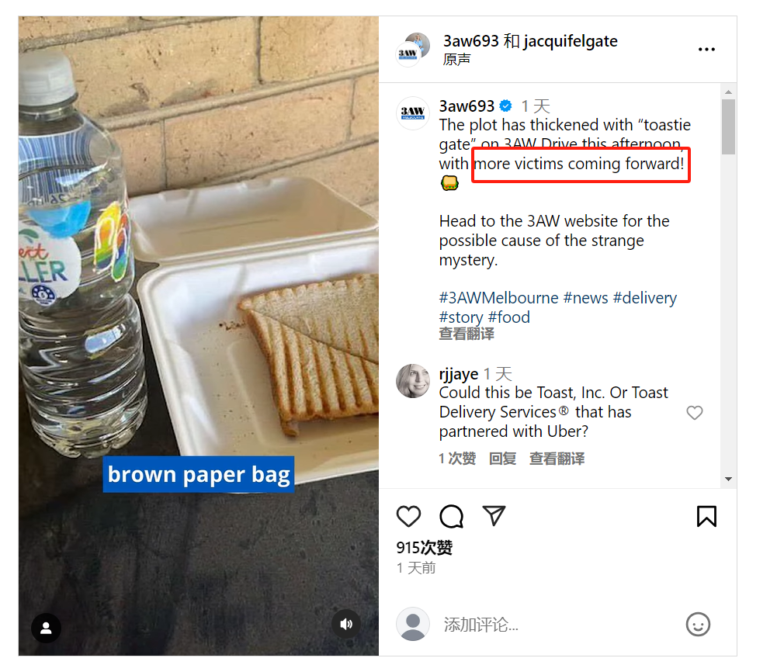Open jacquifelgate profile in header
This screenshot has height=672, width=784.
pyautogui.click(x=571, y=41)
